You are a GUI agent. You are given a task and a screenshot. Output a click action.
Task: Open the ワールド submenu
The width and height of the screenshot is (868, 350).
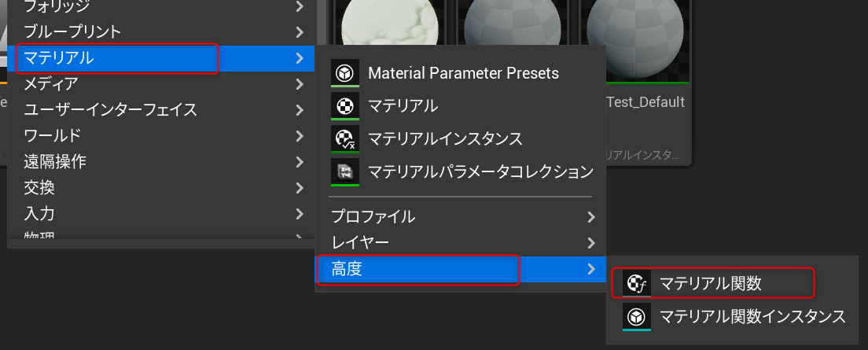[x=162, y=136]
